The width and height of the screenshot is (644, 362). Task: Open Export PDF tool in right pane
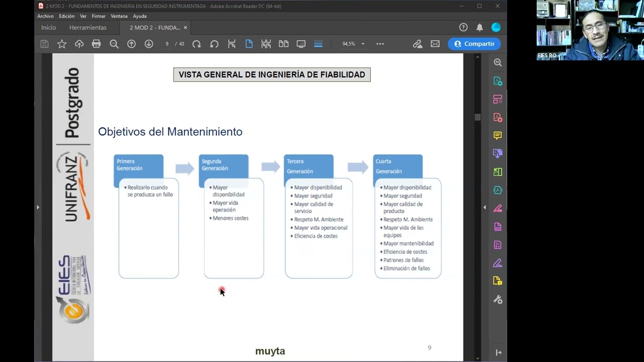click(x=498, y=81)
